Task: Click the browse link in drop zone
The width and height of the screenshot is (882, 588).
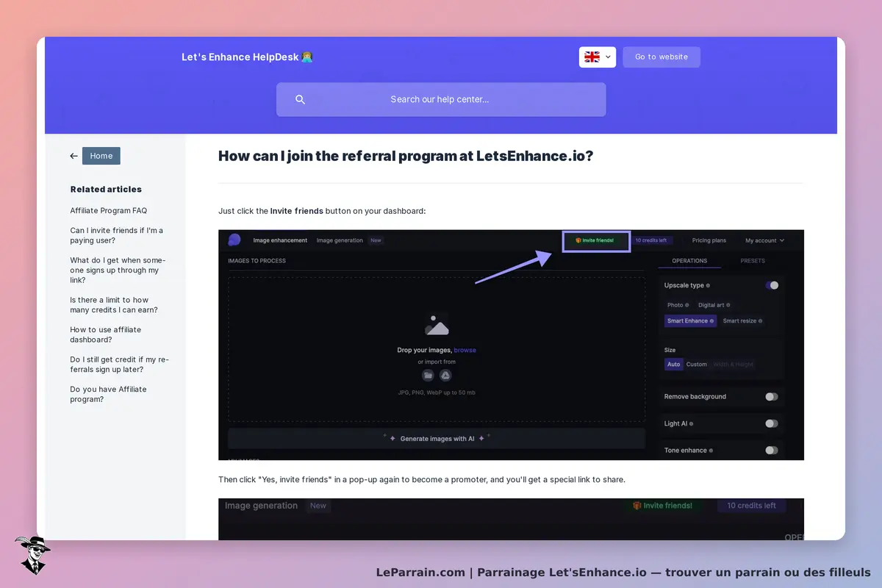Action: (465, 350)
